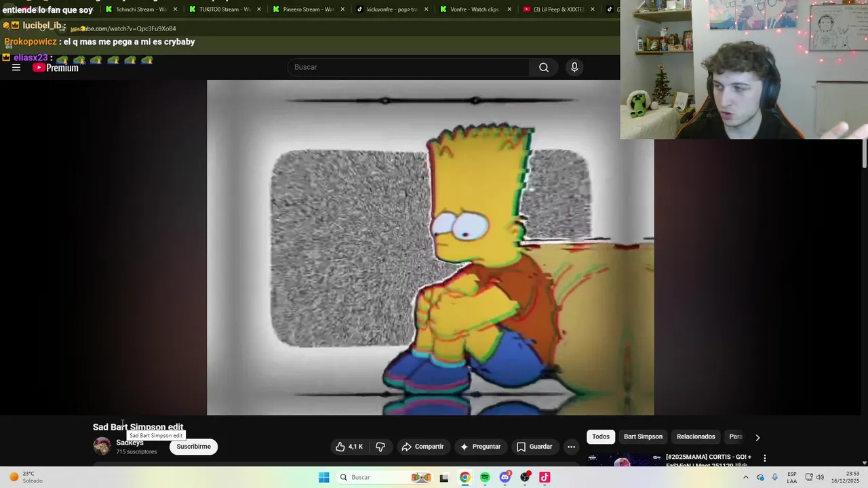Screen dimensions: 868x488
Task: Open TikTok app from the taskbar
Action: (545, 477)
